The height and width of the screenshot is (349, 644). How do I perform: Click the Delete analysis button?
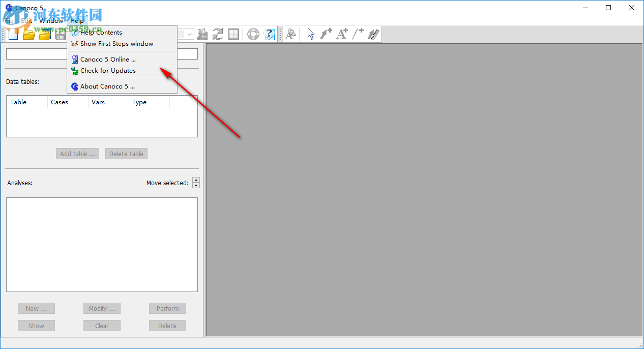pos(167,326)
